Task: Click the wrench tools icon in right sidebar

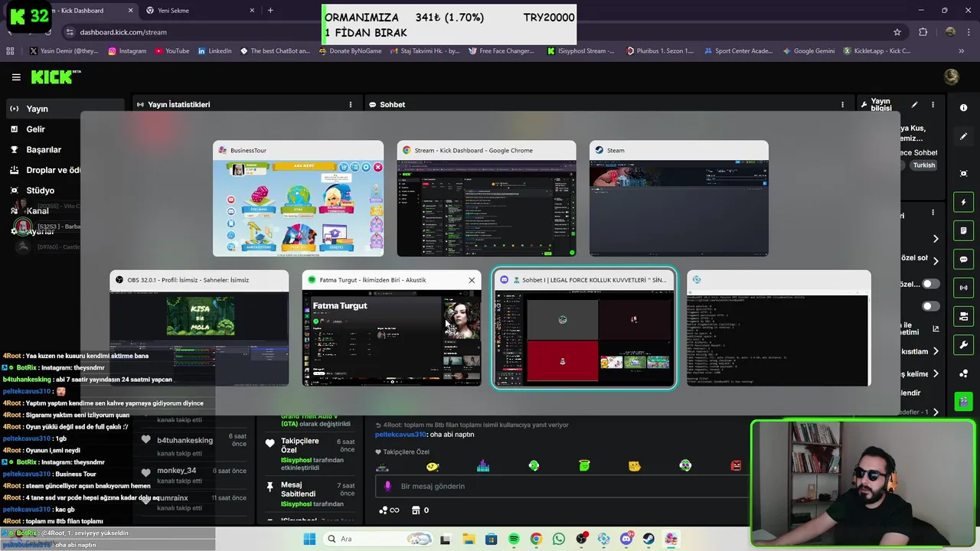Action: 964,344
